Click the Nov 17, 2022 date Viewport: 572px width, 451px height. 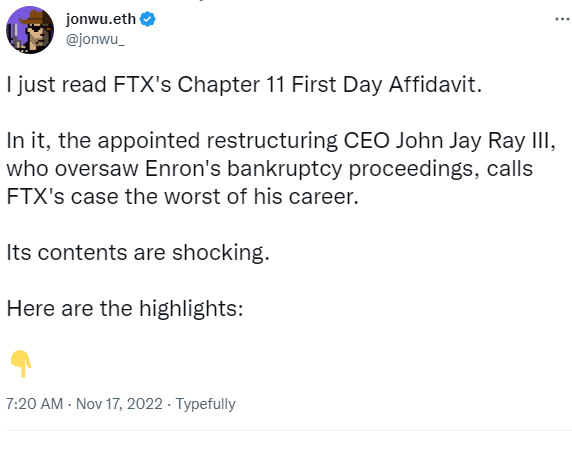tap(119, 404)
